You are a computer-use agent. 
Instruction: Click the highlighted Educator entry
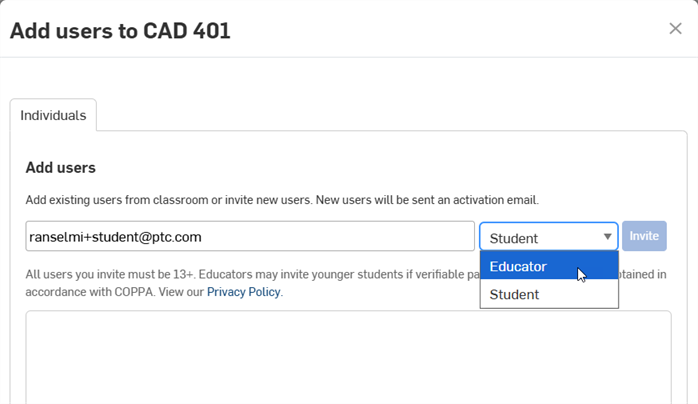pyautogui.click(x=549, y=266)
